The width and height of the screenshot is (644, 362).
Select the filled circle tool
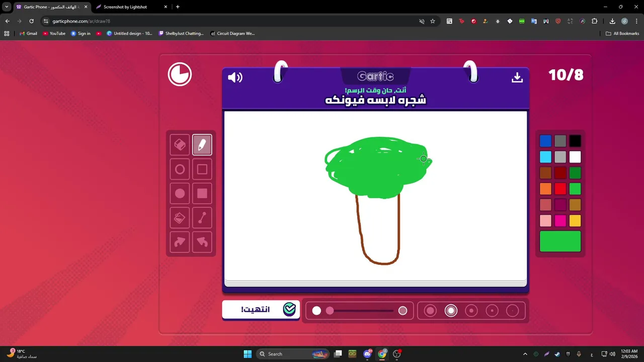[180, 194]
